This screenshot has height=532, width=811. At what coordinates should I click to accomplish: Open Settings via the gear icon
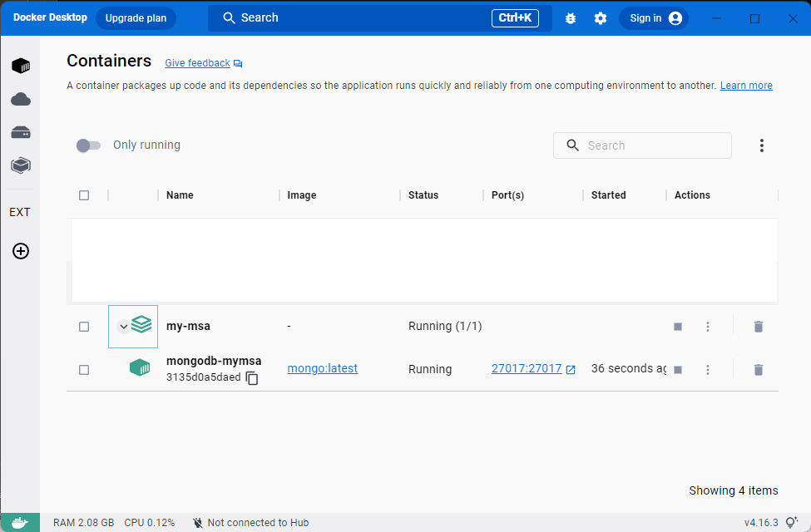pyautogui.click(x=601, y=18)
